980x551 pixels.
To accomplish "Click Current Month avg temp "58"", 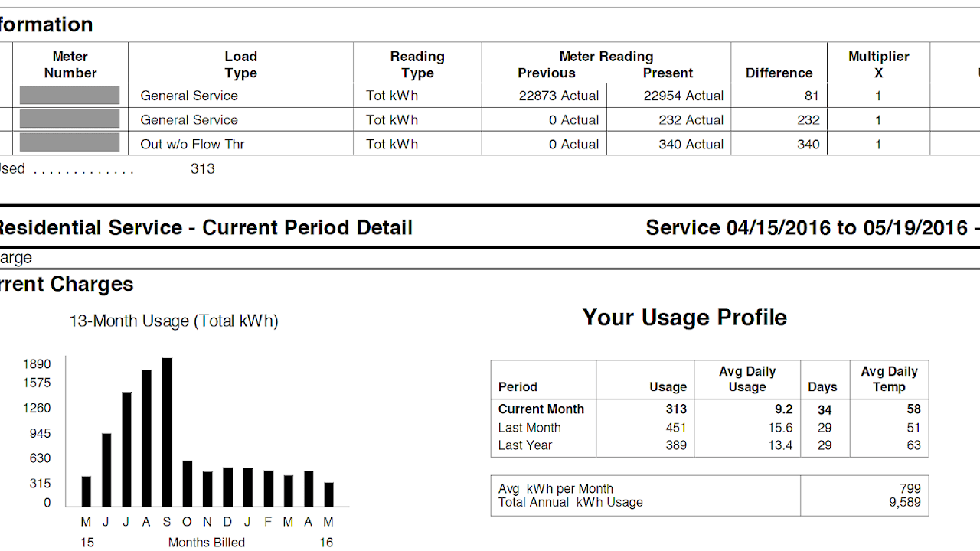I will point(913,409).
